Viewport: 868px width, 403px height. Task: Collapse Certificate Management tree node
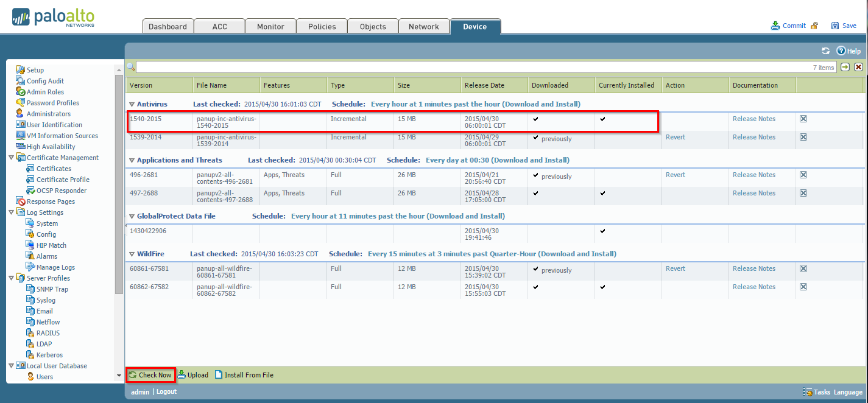click(12, 158)
